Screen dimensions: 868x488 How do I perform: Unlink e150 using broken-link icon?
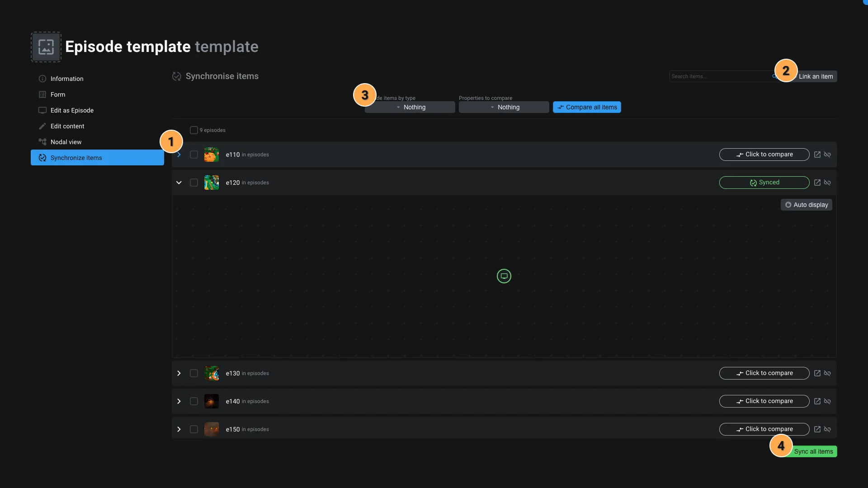pos(827,429)
